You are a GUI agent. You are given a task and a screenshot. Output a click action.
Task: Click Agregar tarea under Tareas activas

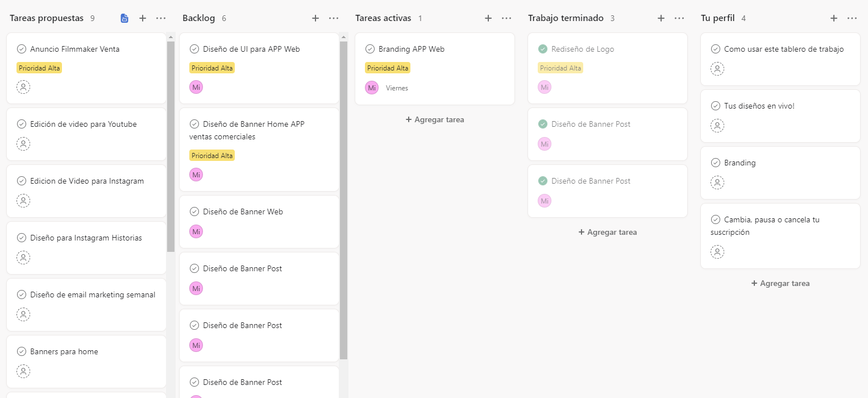click(435, 119)
